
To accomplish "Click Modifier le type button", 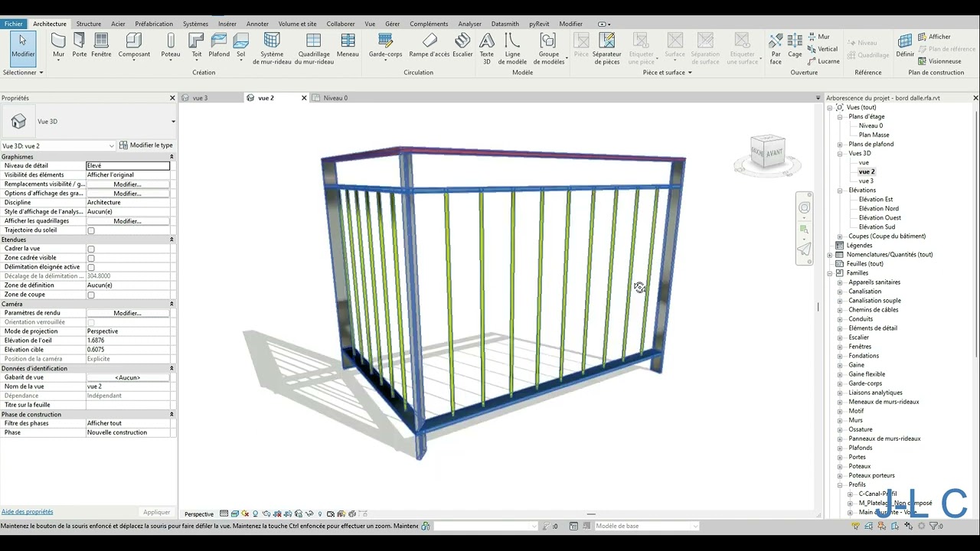I will 145,145.
